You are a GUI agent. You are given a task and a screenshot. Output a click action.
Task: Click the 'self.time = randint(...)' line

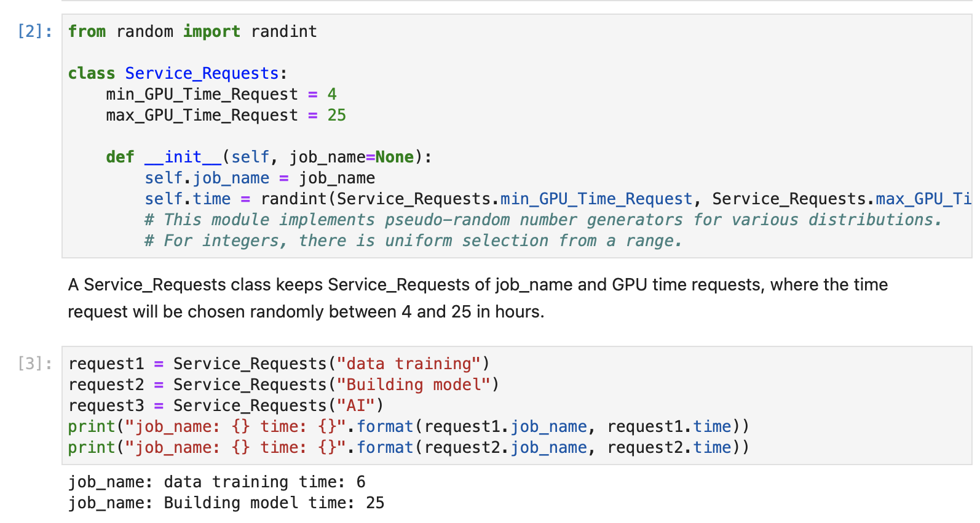[x=558, y=199]
